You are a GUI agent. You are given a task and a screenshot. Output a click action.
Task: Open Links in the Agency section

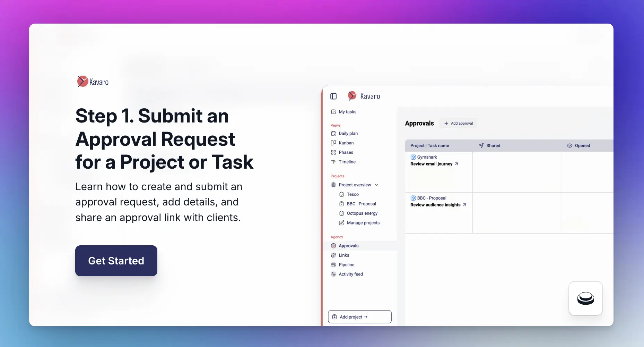344,255
